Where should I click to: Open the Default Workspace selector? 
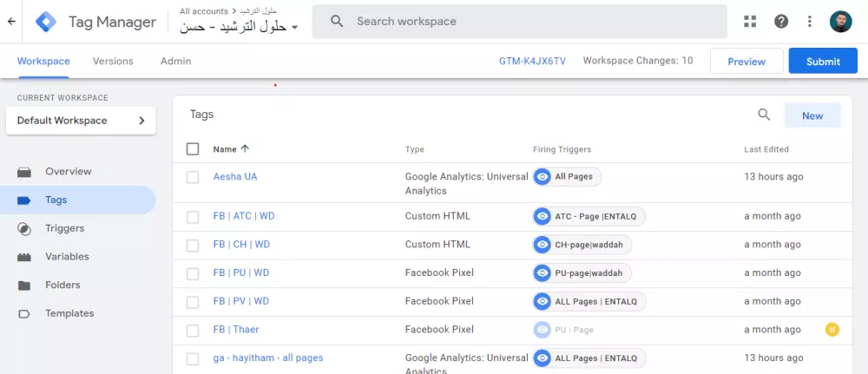click(x=81, y=121)
